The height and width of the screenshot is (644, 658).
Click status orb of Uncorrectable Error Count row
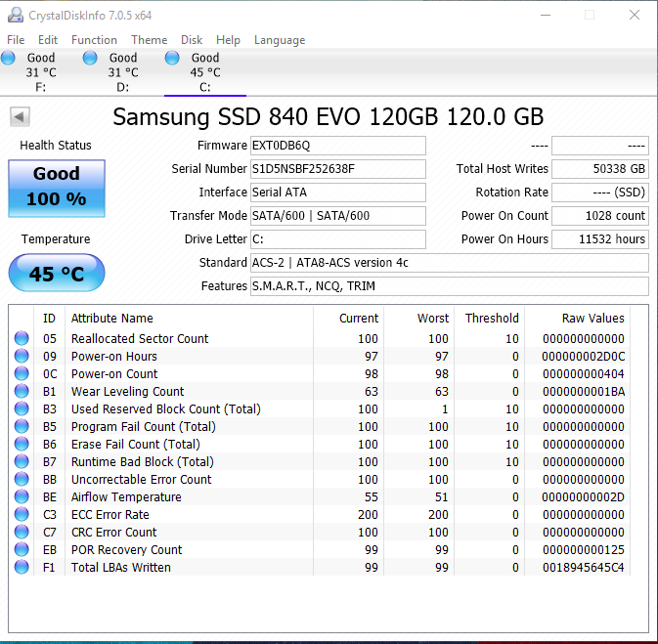tap(22, 479)
